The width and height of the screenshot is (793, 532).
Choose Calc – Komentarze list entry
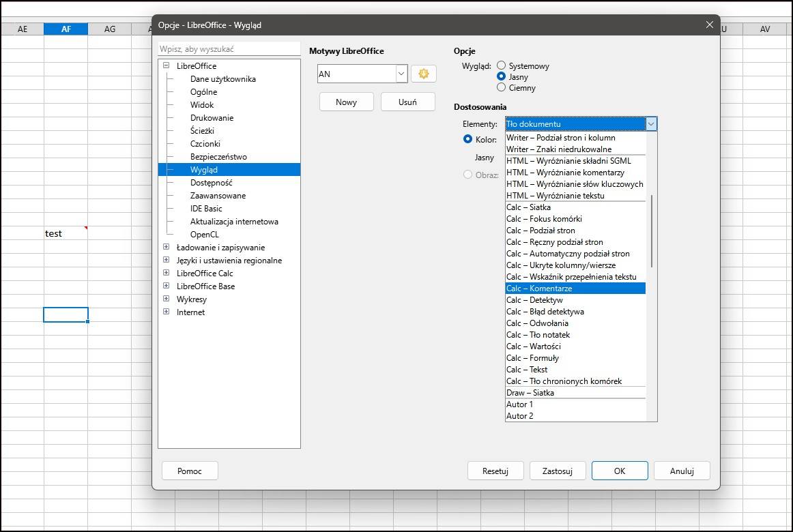coord(575,289)
